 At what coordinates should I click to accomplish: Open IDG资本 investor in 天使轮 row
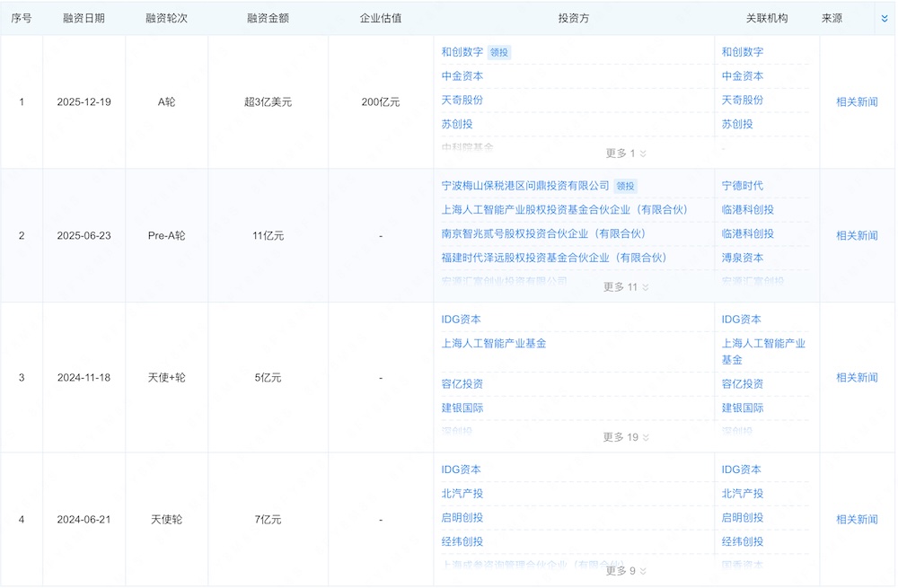(x=461, y=470)
